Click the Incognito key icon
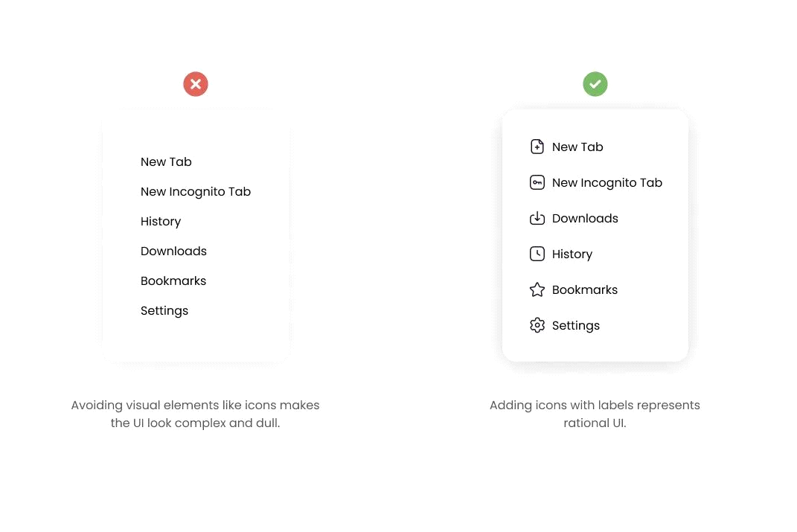The height and width of the screenshot is (532, 797). coord(537,182)
